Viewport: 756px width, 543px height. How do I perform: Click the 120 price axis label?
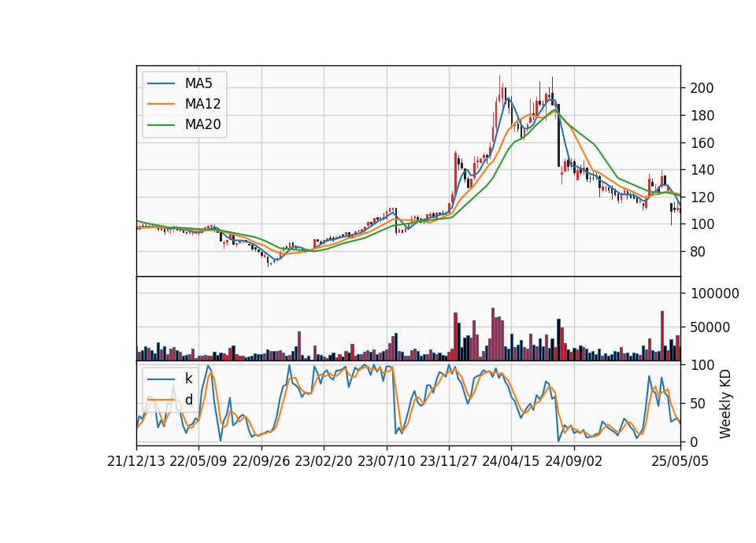pos(702,198)
